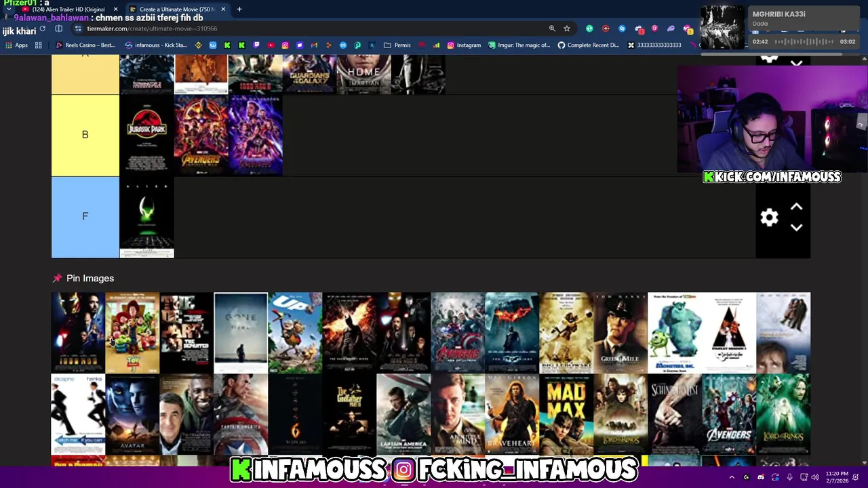Open the browser zoom magnifier icon
The height and width of the screenshot is (488, 868).
(x=552, y=28)
